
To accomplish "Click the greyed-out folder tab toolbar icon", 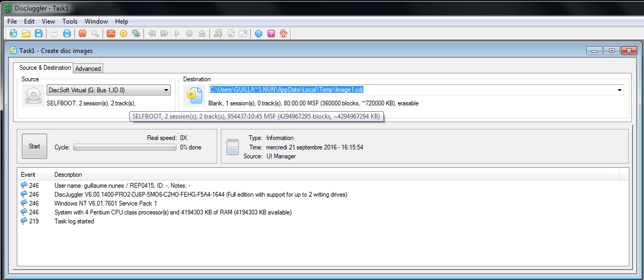I will pyautogui.click(x=243, y=34).
